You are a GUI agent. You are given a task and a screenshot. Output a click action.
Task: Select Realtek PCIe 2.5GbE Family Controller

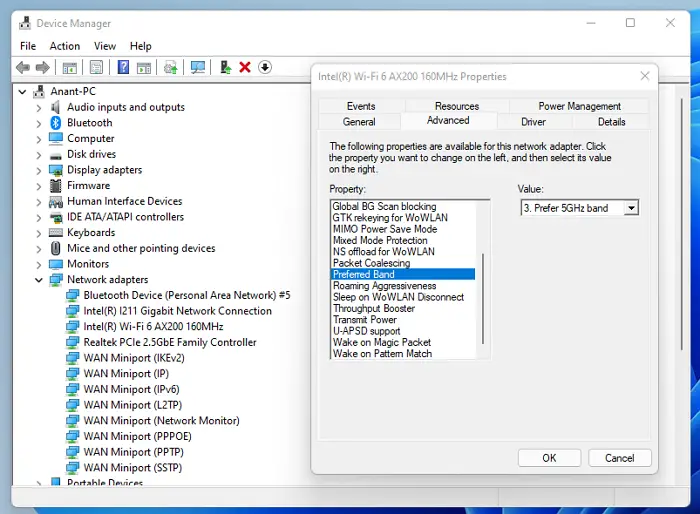coord(170,342)
